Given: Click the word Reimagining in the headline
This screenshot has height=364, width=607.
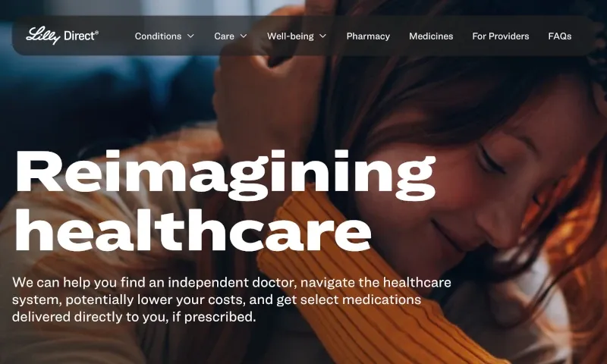Looking at the screenshot, I should (x=226, y=175).
